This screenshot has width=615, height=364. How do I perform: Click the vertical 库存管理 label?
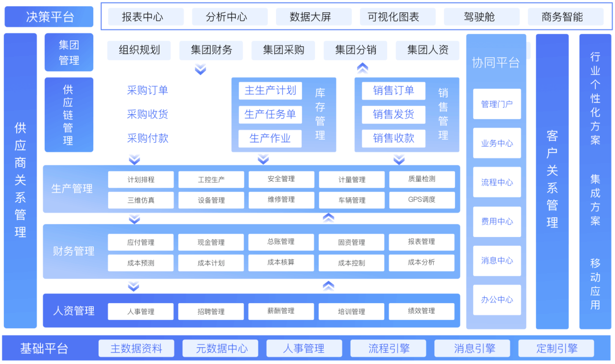coord(320,114)
